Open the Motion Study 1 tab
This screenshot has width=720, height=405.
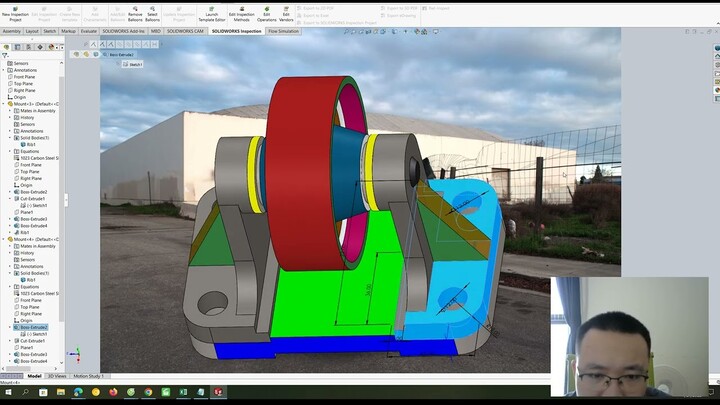click(89, 376)
